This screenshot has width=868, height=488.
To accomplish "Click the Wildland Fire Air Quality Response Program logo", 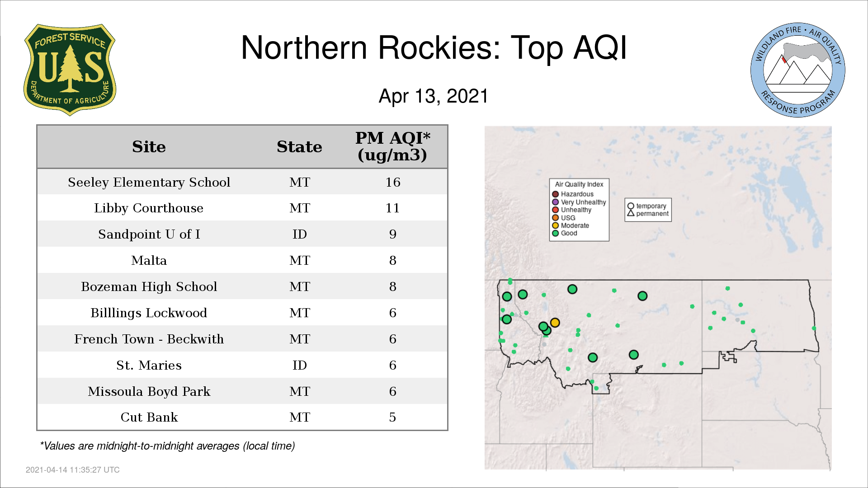I will (798, 70).
